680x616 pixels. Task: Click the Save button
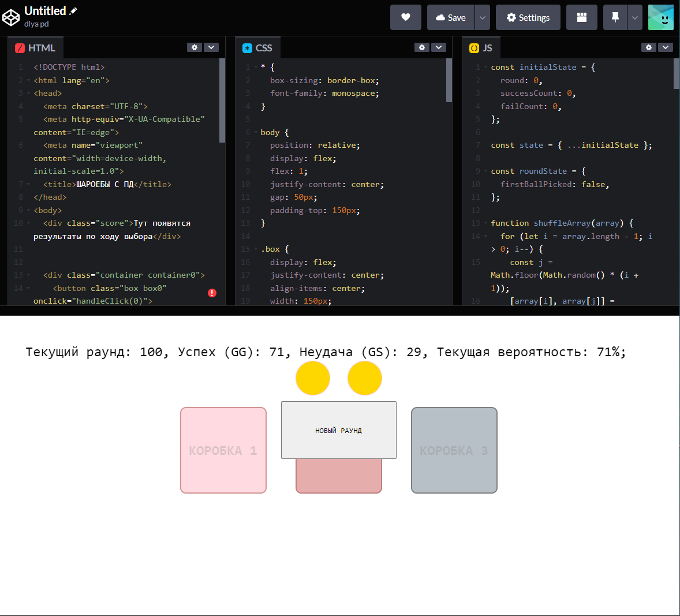pos(451,17)
